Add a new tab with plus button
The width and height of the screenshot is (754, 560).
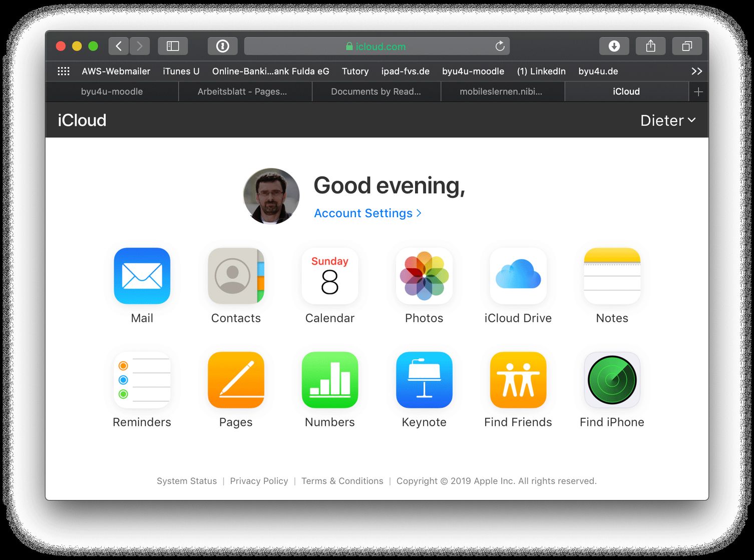(x=698, y=92)
